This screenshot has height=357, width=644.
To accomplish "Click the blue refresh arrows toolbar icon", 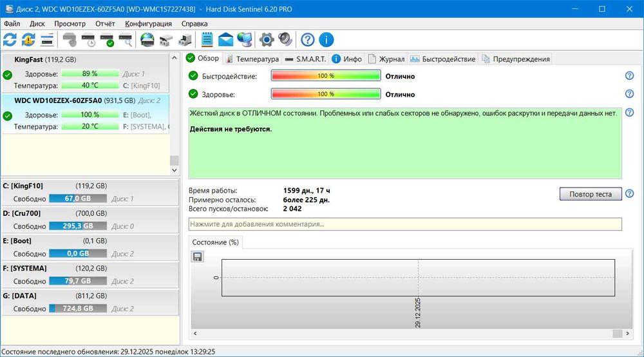I will 10,40.
